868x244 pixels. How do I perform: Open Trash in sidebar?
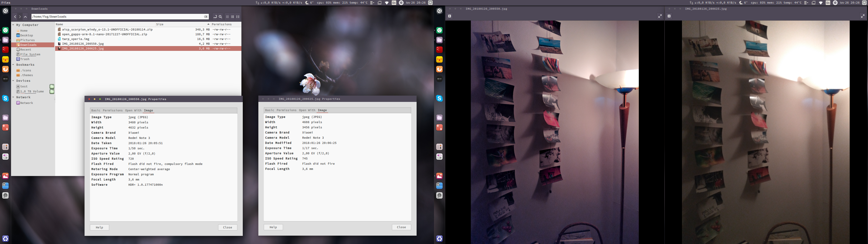point(25,59)
